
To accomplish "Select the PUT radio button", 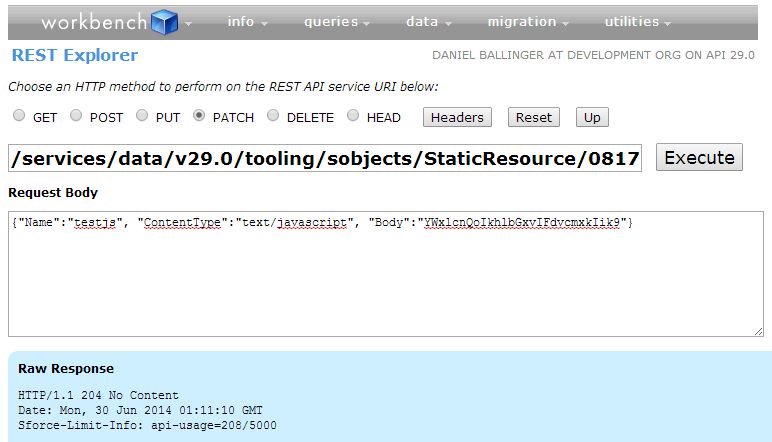I will point(142,116).
